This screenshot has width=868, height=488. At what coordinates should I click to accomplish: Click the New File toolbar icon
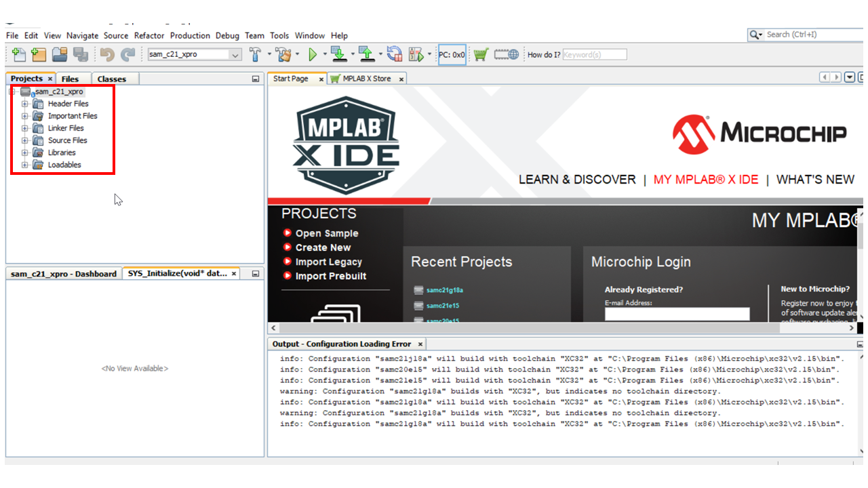(19, 55)
